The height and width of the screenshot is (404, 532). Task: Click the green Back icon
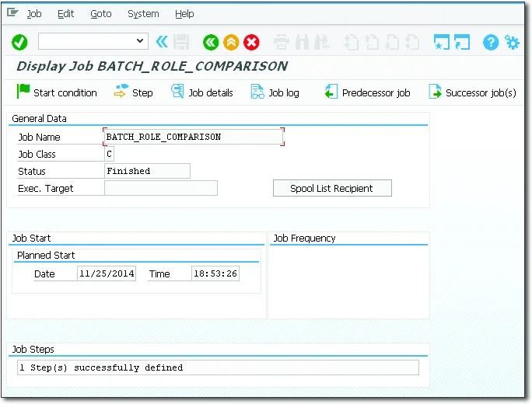coord(211,43)
